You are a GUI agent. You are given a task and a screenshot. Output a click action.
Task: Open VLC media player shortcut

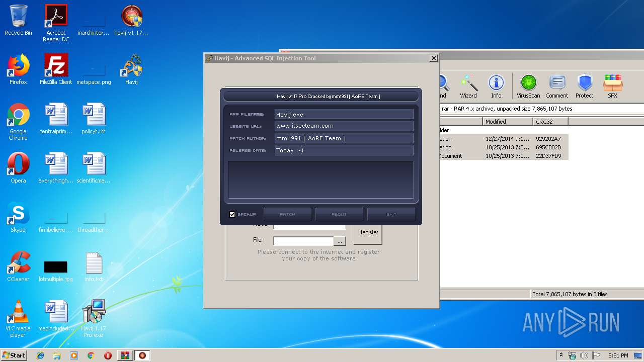(18, 319)
